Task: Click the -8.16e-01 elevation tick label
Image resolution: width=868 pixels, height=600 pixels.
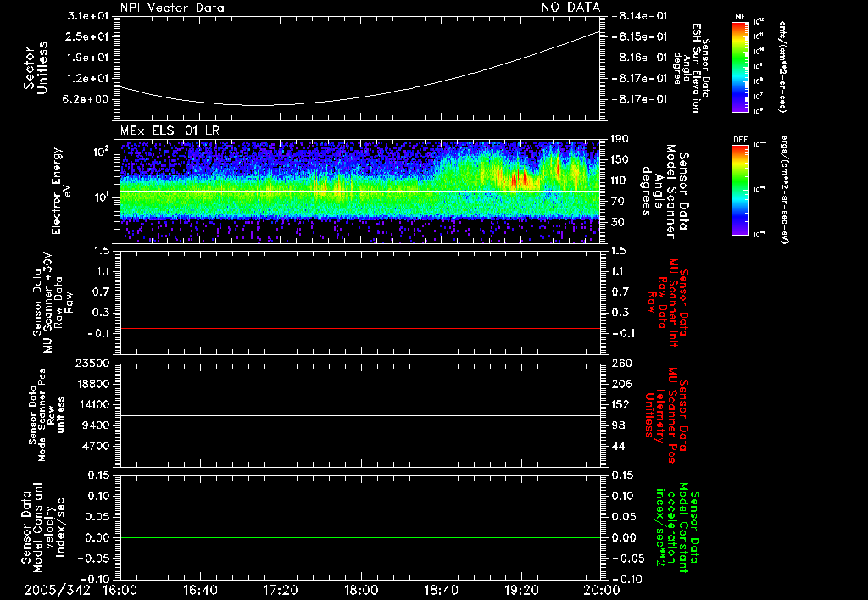Action: pos(639,58)
